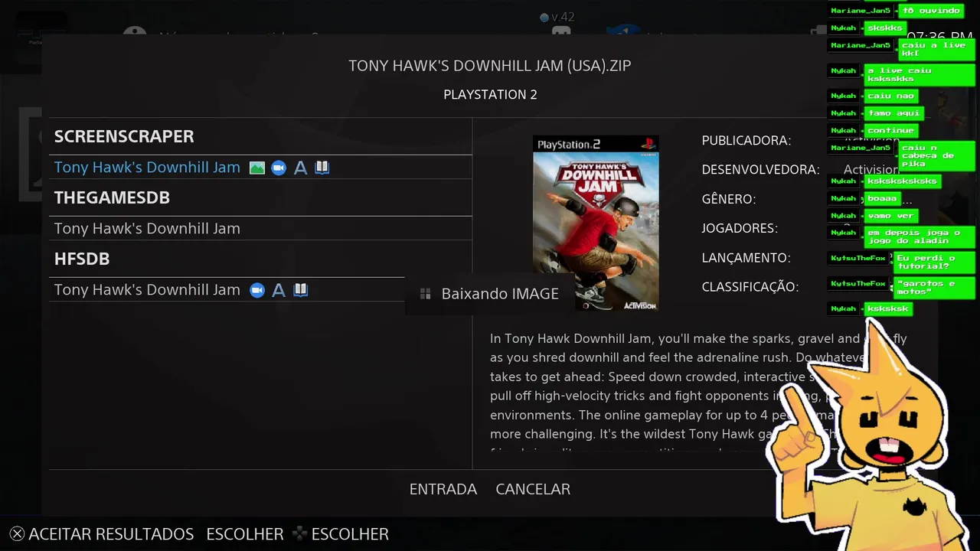
Task: Click the CANCELAR button
Action: coord(533,489)
